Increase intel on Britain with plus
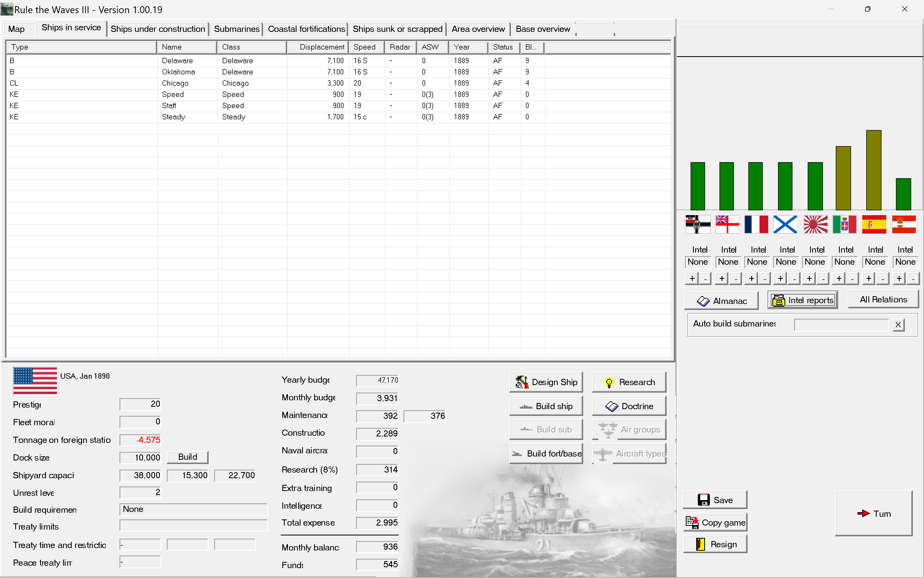The width and height of the screenshot is (924, 578). click(x=722, y=278)
